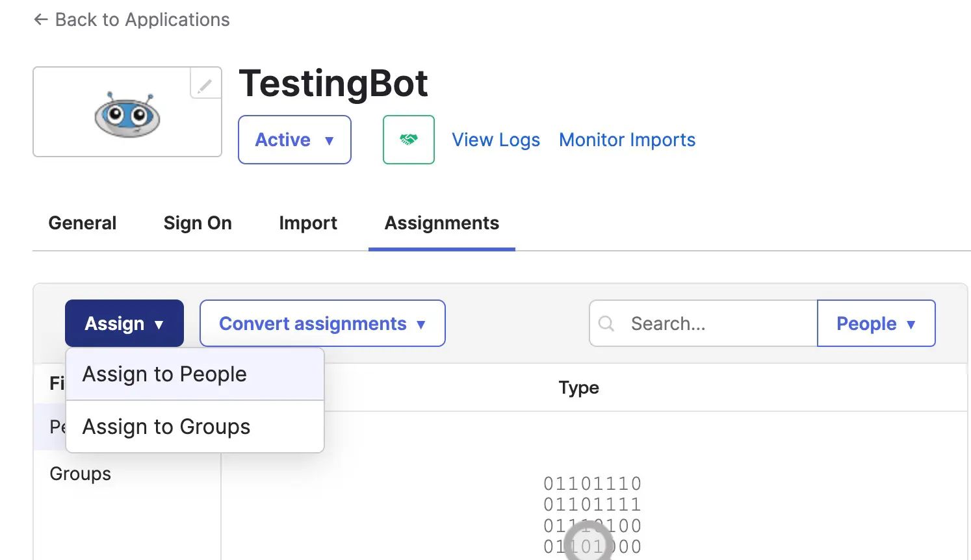
Task: Open the Active status dropdown
Action: [x=294, y=140]
